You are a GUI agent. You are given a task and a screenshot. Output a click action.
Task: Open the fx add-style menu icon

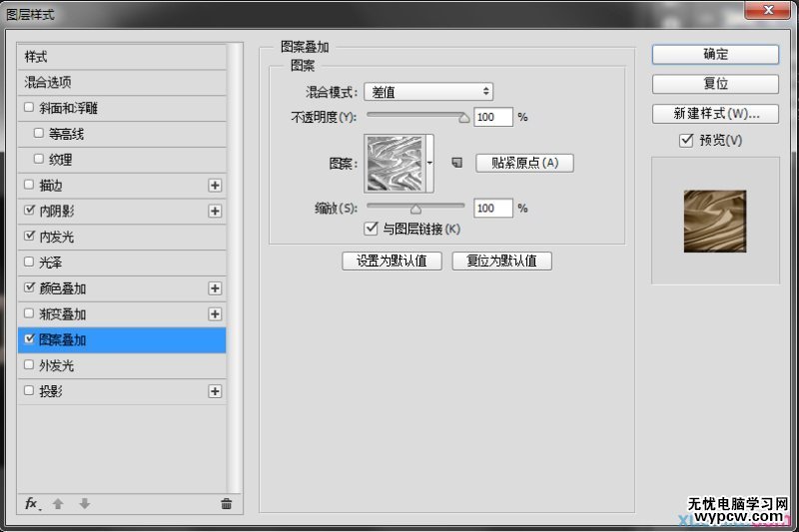(33, 504)
